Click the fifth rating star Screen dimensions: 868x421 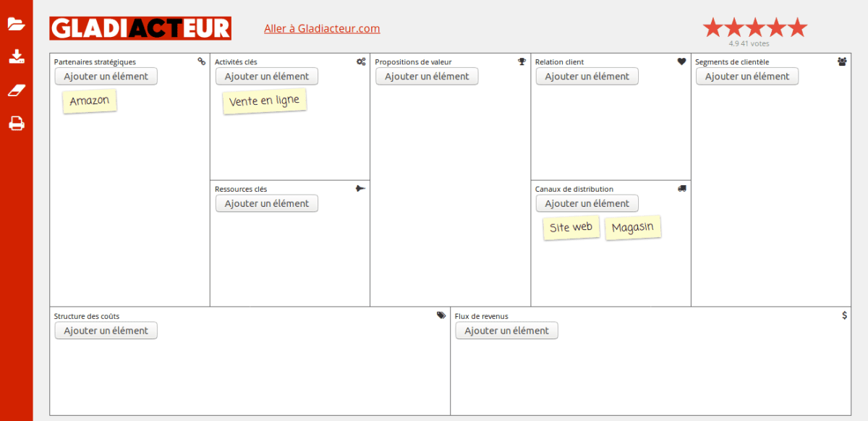click(797, 27)
